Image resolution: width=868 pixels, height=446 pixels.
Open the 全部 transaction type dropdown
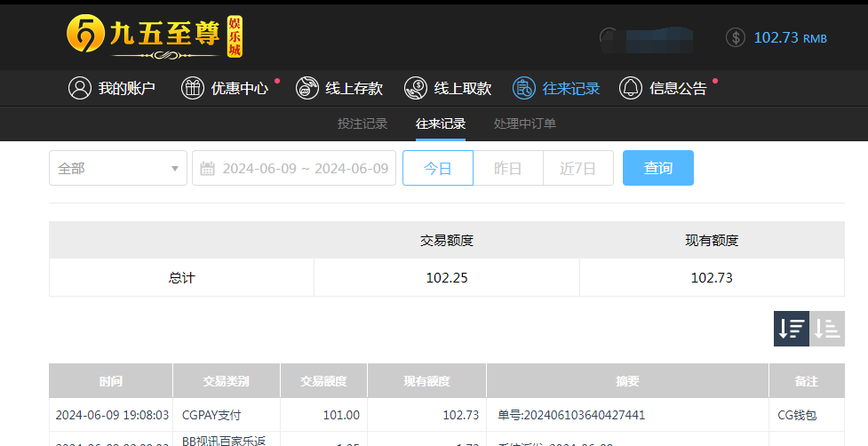[x=117, y=168]
